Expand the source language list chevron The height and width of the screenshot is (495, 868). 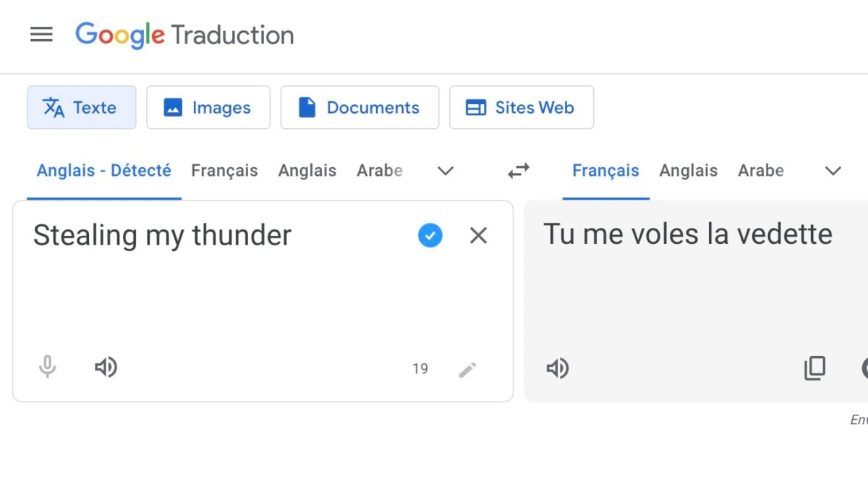click(446, 172)
